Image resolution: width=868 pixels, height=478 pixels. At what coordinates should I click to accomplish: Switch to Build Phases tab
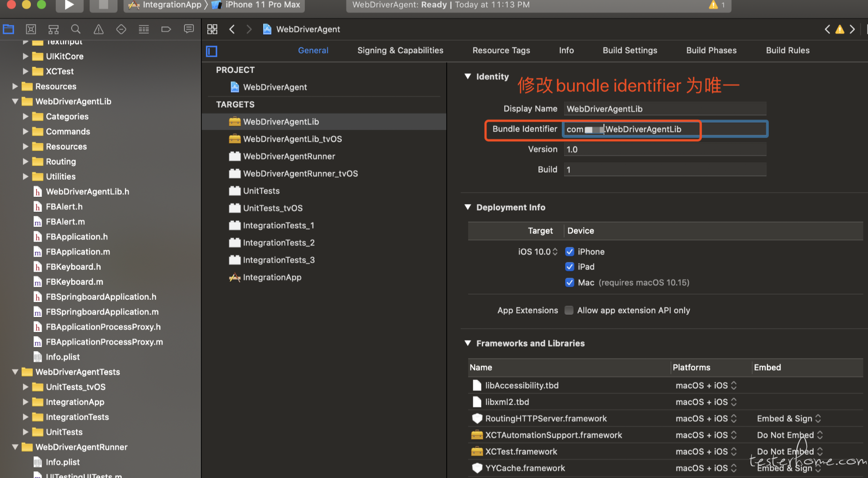coord(711,51)
